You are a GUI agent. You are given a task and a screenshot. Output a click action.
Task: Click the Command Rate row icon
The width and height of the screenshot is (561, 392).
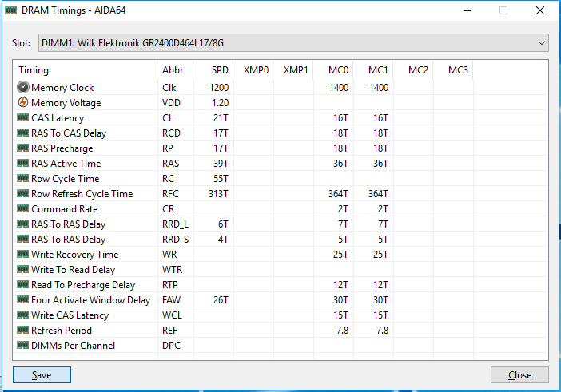[x=22, y=209]
